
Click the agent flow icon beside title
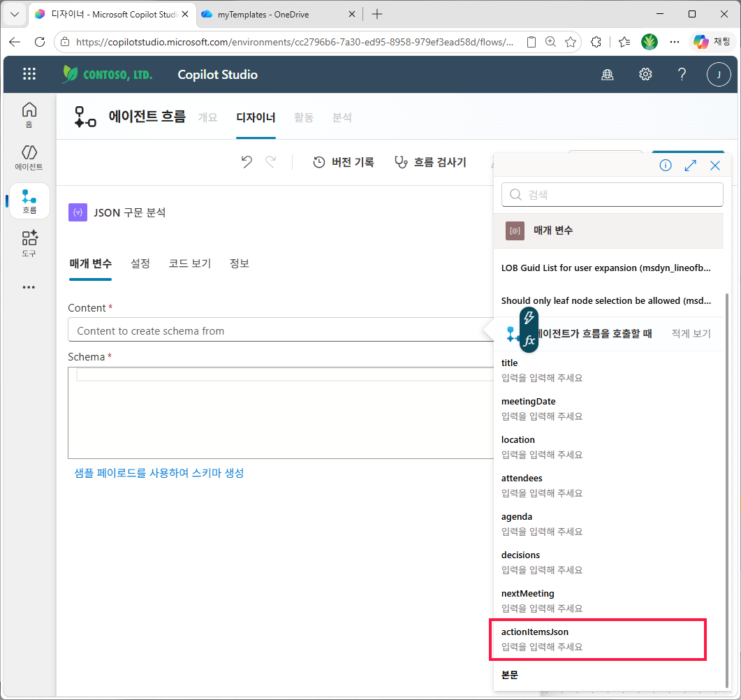85,117
